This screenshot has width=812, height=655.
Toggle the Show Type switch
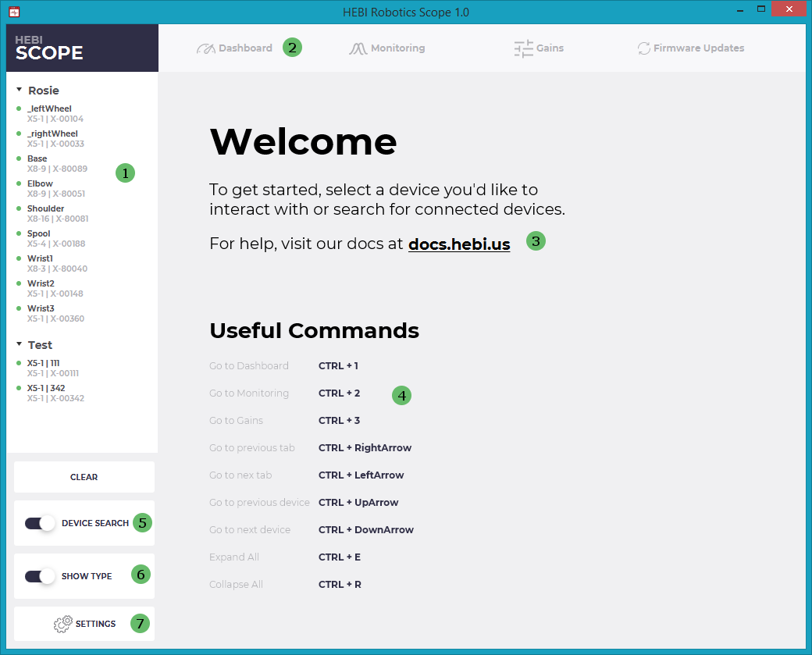click(x=39, y=576)
